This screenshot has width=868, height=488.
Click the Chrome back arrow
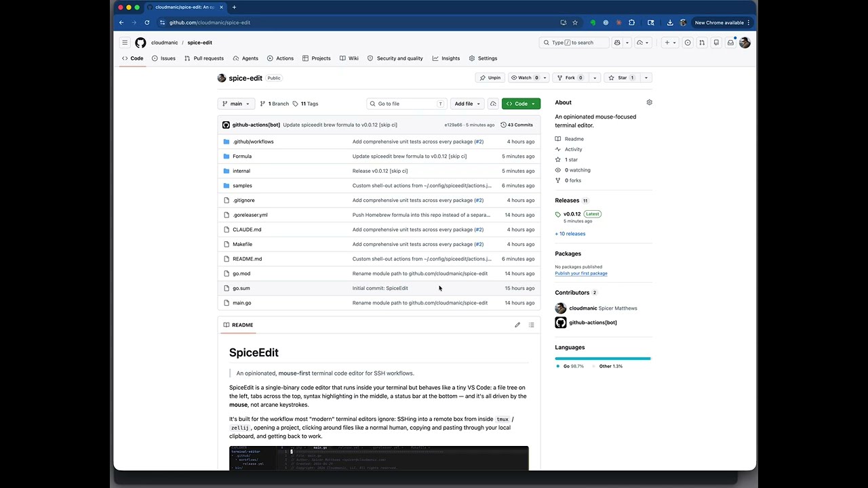121,22
